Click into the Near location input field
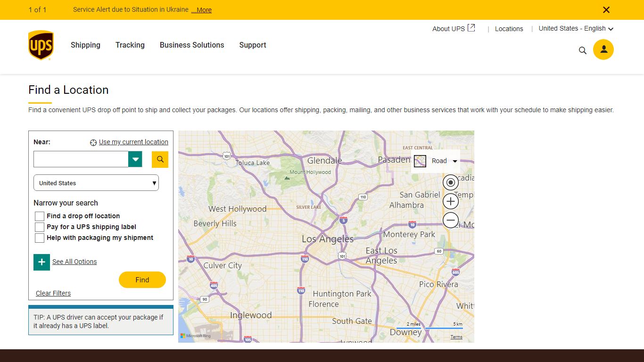This screenshot has height=362, width=644. [x=81, y=159]
